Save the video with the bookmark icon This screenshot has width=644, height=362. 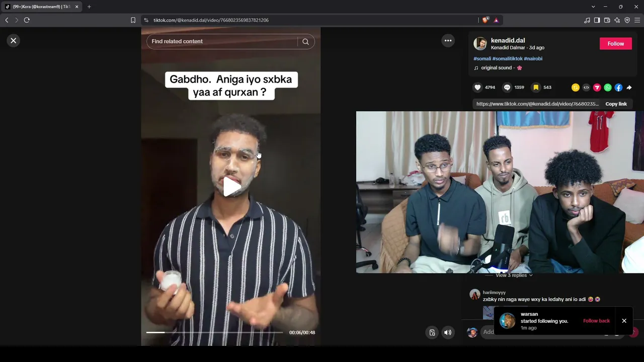tap(536, 87)
